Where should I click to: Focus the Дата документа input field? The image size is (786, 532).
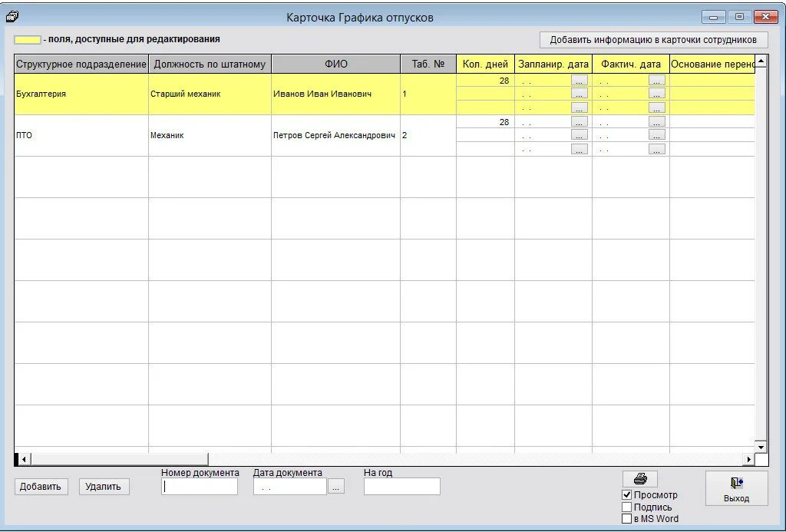click(x=290, y=487)
